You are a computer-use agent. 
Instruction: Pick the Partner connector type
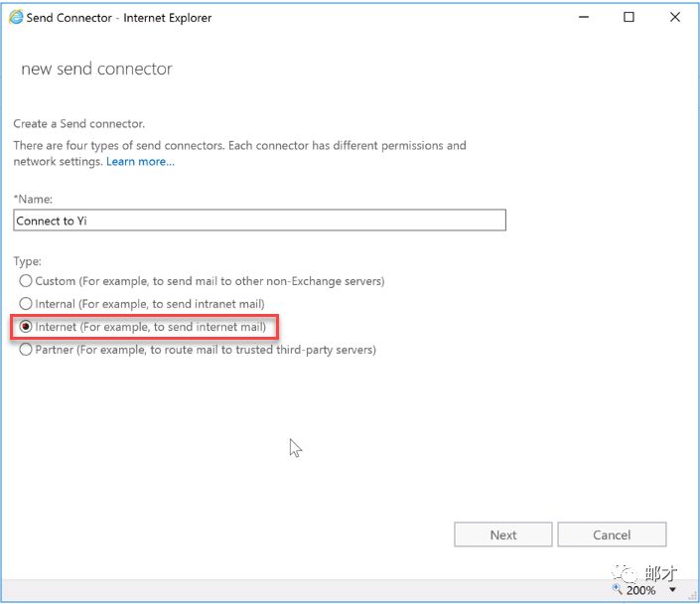tap(26, 350)
